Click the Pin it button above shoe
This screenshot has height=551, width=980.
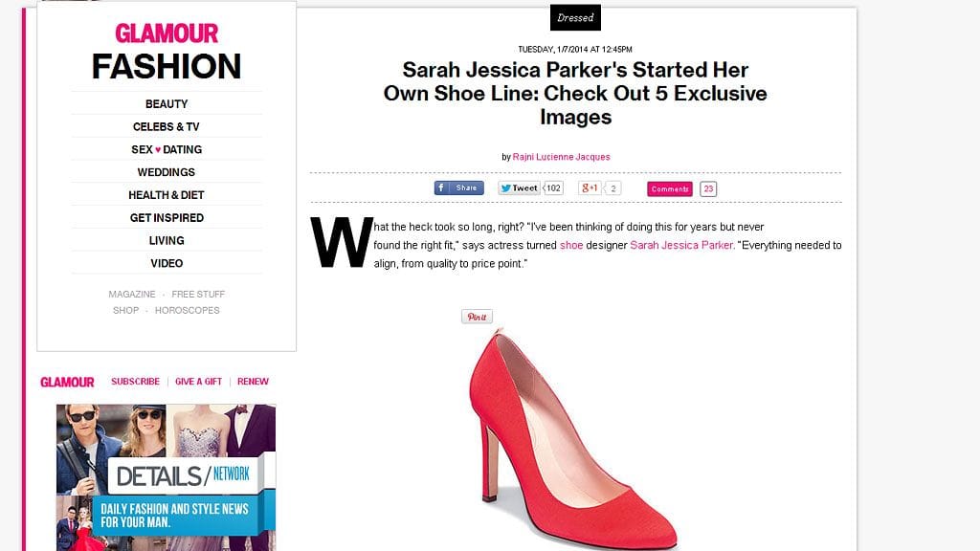(x=477, y=317)
